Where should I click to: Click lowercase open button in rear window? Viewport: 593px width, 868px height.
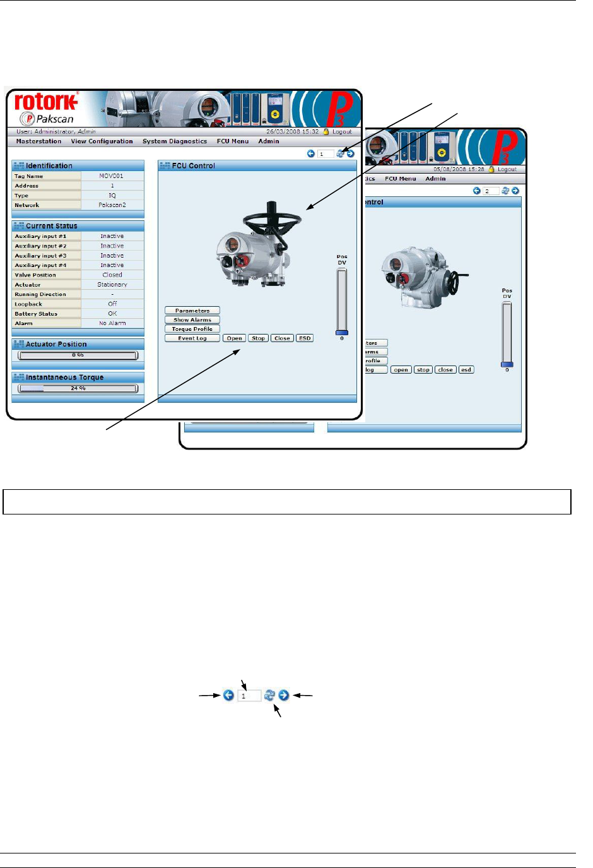(x=401, y=370)
